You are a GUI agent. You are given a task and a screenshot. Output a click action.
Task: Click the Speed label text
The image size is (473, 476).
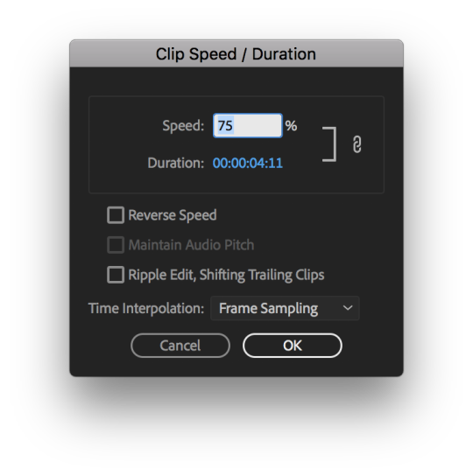[183, 126]
